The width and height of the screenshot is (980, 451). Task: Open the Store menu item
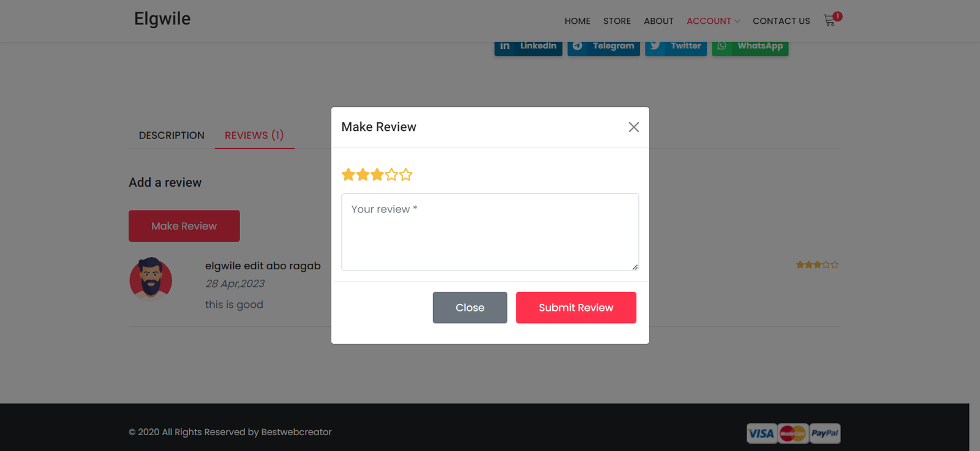[617, 21]
